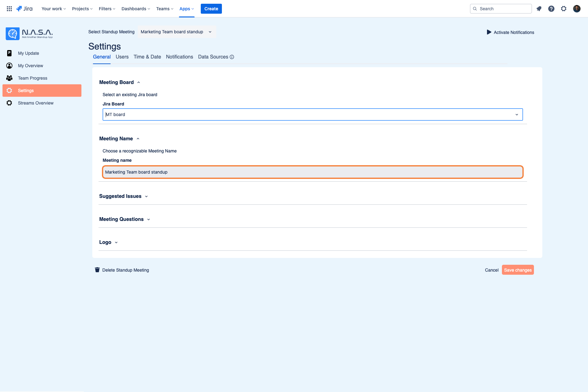The width and height of the screenshot is (588, 392).
Task: Open Jira settings gear icon
Action: [x=564, y=9]
